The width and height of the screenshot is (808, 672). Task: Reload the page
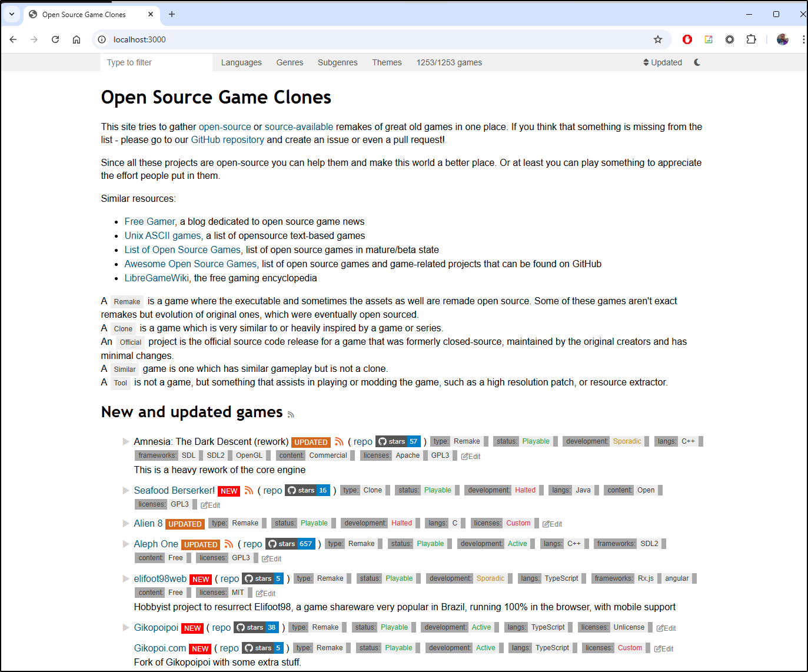click(x=55, y=39)
